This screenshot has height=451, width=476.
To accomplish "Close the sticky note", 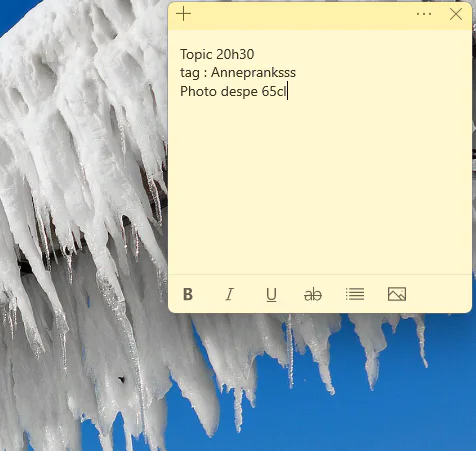I will pyautogui.click(x=456, y=14).
